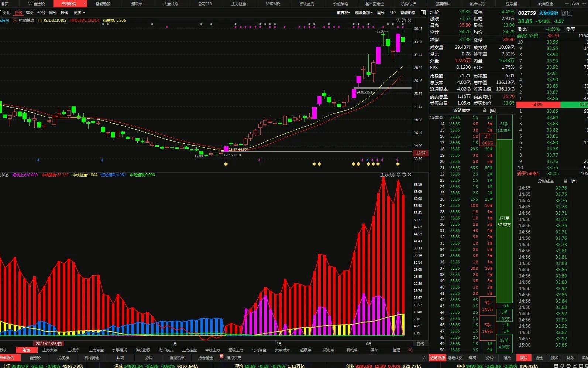The image size is (588, 368).
Task: Switch to 板块监测 tab
Action: 307,4
